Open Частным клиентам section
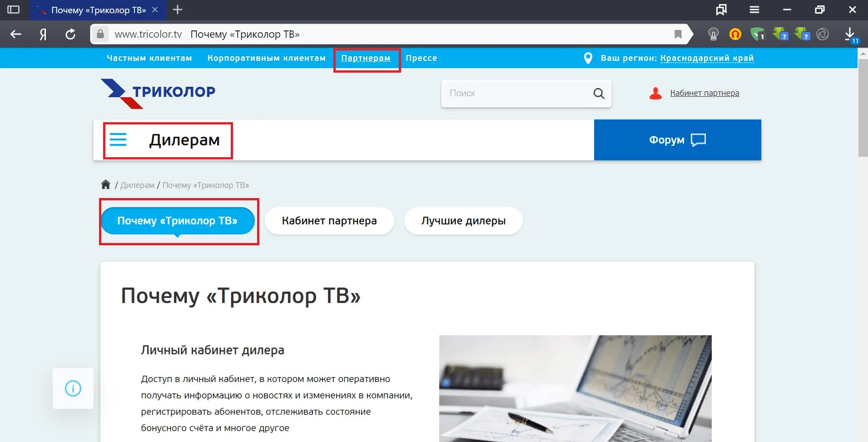Screen dimensions: 868x442 [149, 58]
